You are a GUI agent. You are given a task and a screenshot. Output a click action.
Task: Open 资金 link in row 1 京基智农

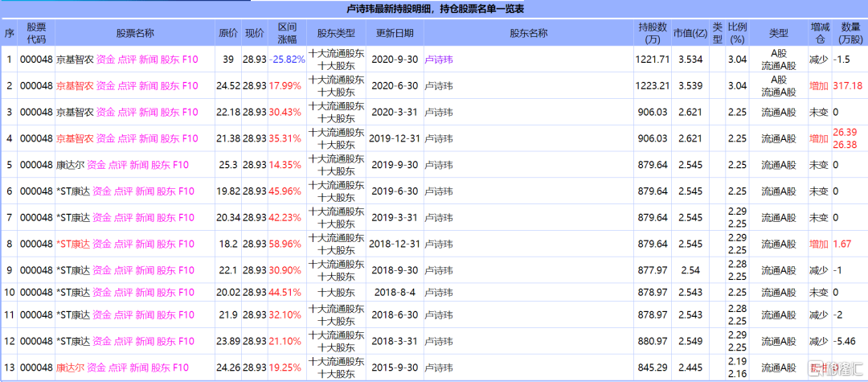105,60
